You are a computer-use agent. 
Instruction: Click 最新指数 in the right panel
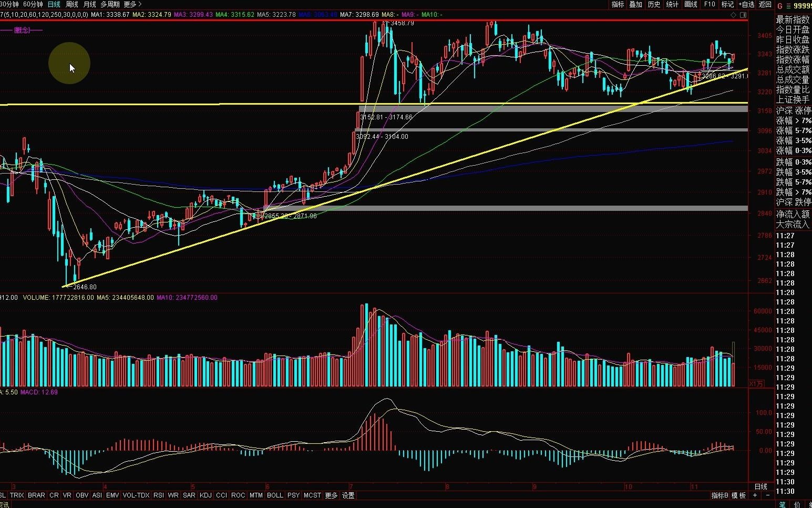793,19
